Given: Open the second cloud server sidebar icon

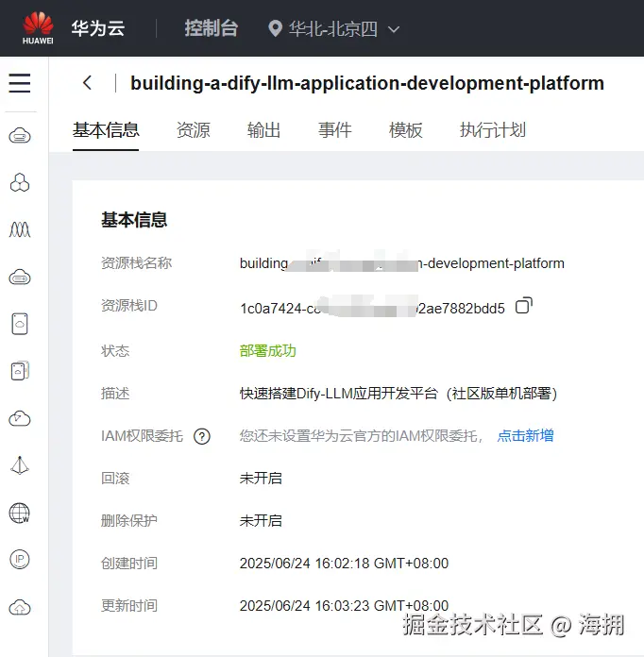Looking at the screenshot, I should click(x=20, y=278).
